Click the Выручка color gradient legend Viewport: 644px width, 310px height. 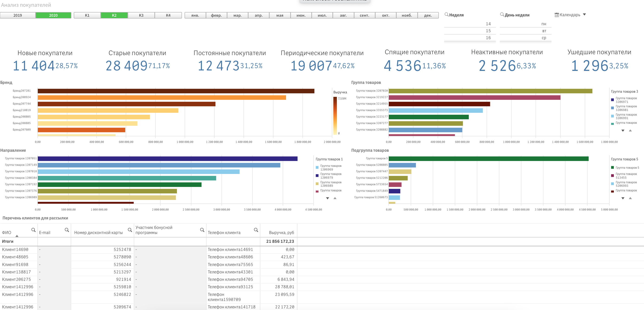click(x=335, y=116)
